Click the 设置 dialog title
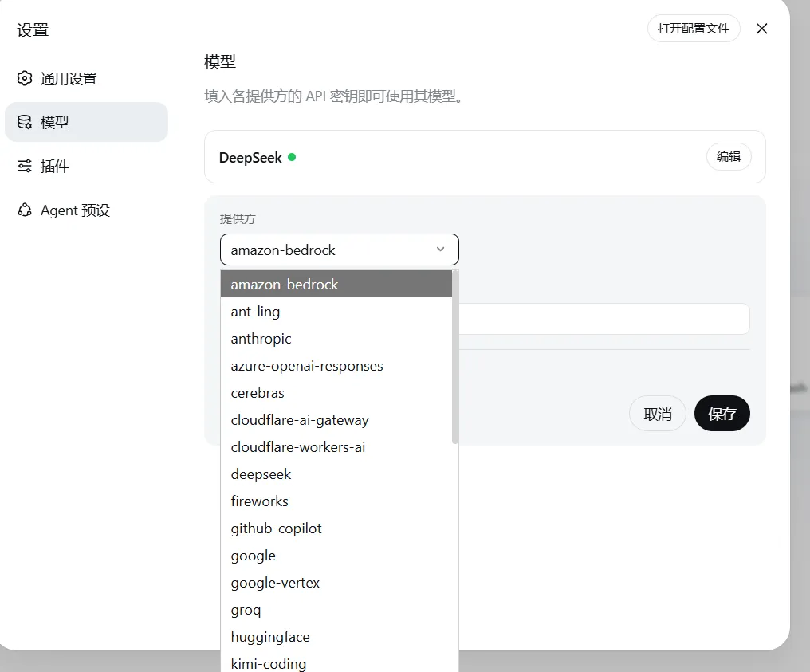810x672 pixels. click(x=33, y=30)
